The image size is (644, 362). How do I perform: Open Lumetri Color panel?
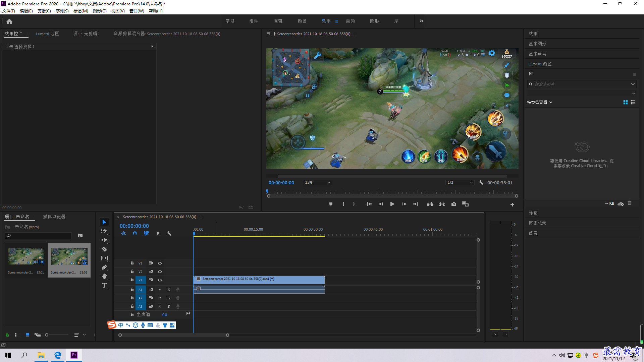540,64
